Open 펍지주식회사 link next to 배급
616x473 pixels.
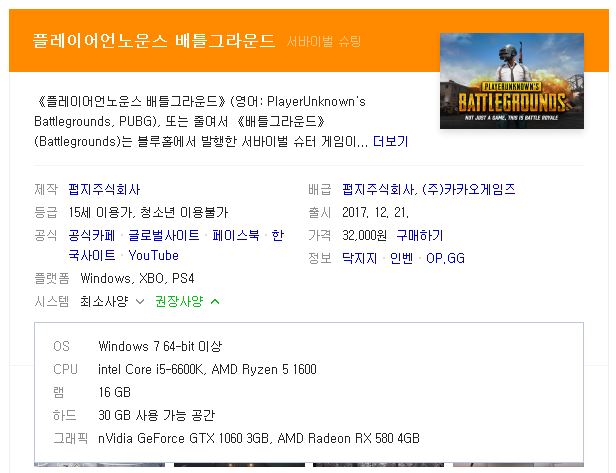(x=378, y=189)
